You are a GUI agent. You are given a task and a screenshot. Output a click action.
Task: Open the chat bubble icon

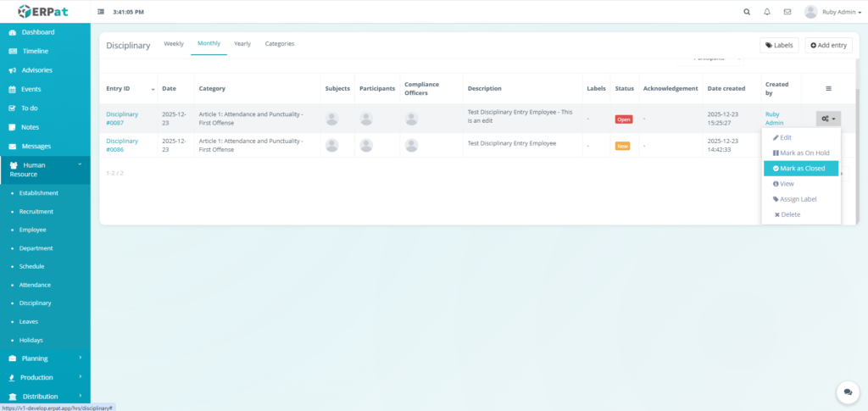(x=847, y=392)
